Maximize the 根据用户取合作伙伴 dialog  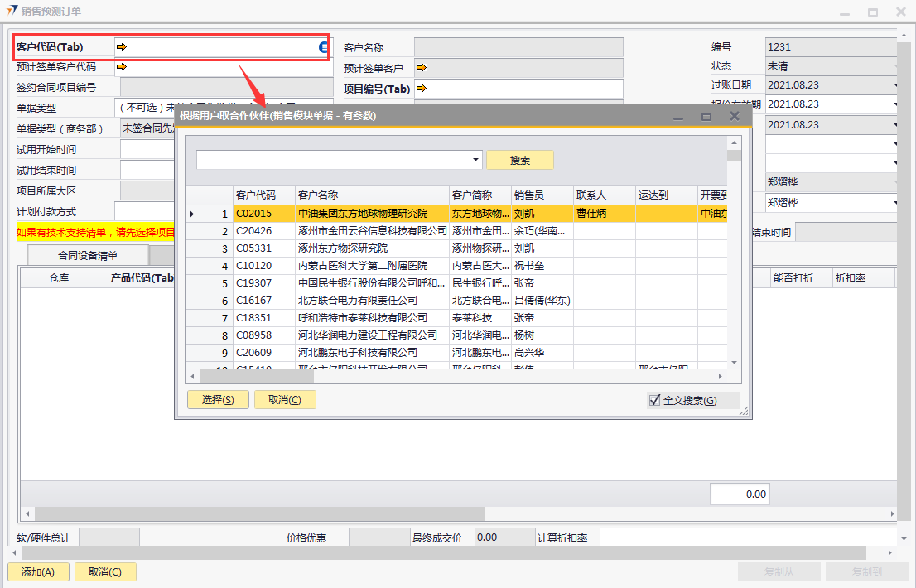(706, 117)
